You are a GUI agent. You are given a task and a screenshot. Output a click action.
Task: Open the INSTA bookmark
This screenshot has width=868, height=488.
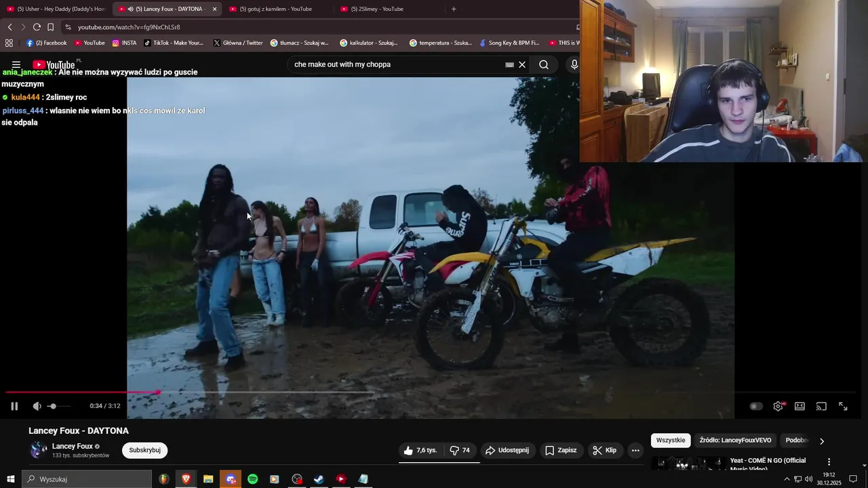coord(124,43)
